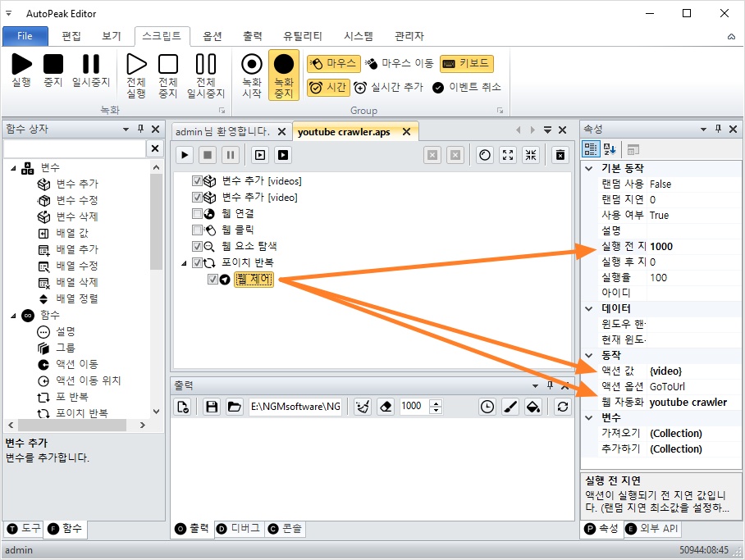Collapse the 포이치 반복 node in script
The width and height of the screenshot is (745, 560).
[x=184, y=262]
